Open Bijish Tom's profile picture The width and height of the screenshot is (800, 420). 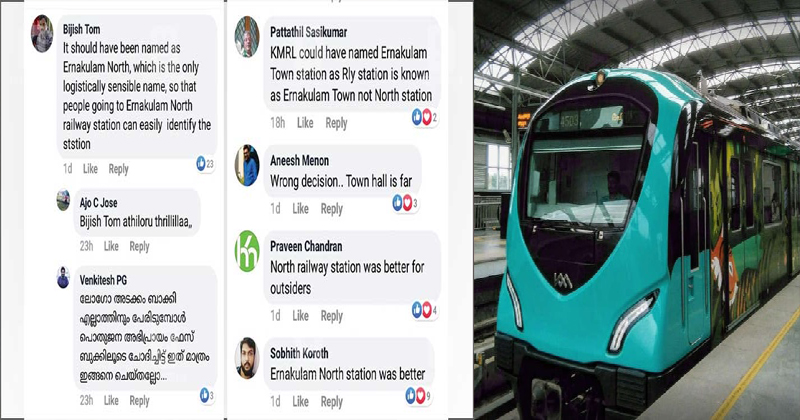42,34
